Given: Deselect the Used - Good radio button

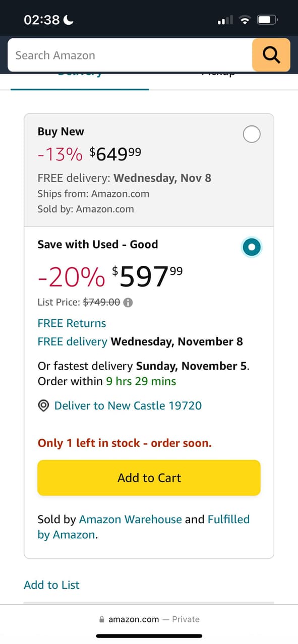Looking at the screenshot, I should coord(252,247).
